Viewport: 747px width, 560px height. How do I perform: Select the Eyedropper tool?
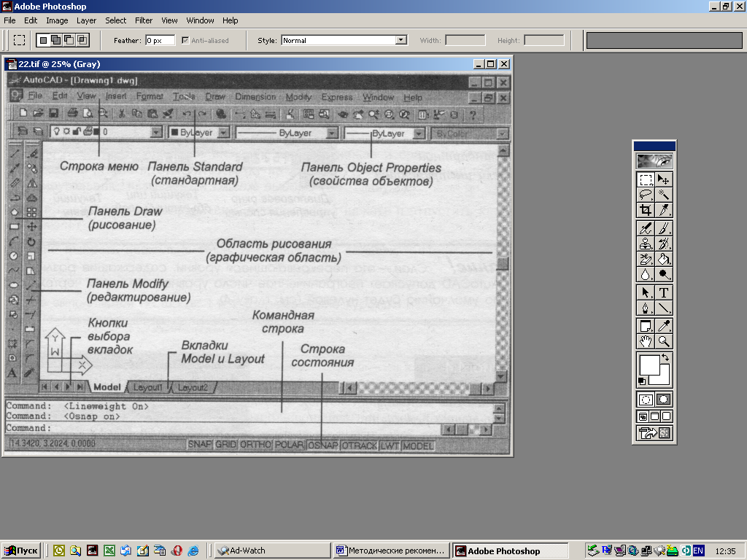(663, 326)
